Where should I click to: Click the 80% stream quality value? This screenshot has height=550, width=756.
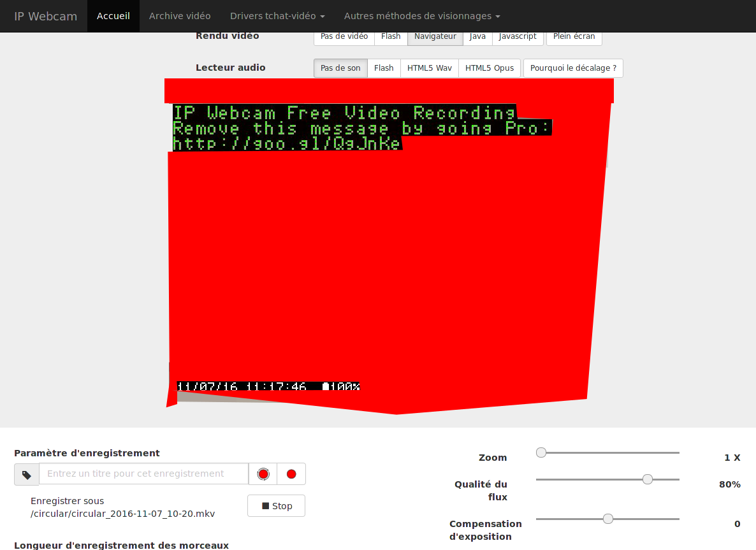tap(729, 484)
